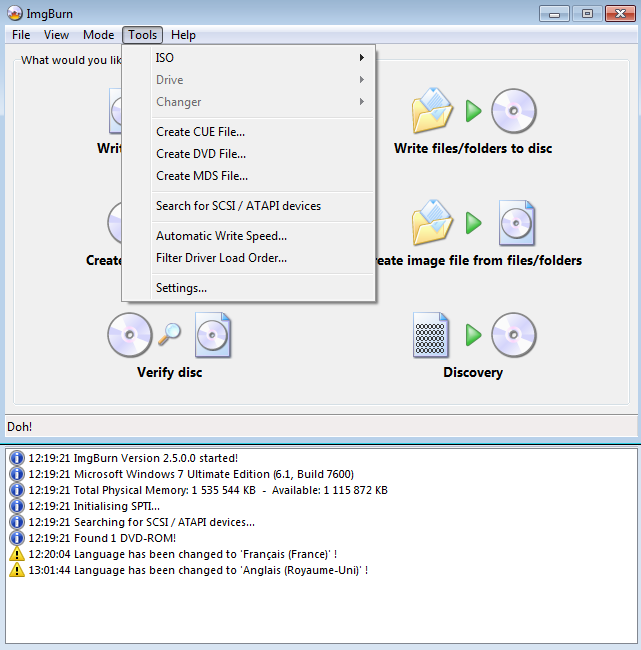The image size is (641, 650).
Task: Select log line about 'Anglais (Royaume-Uni)'
Action: [198, 570]
